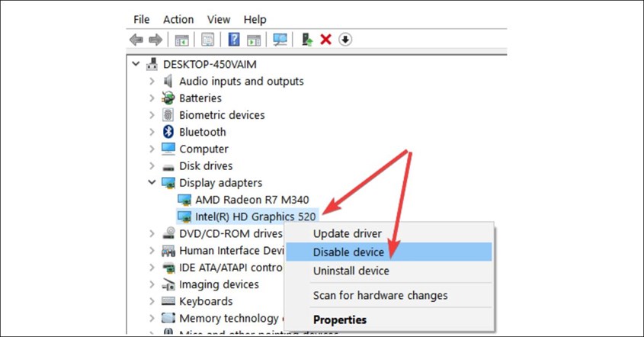Expand the Audio inputs and outputs category
This screenshot has height=337, width=644.
(x=152, y=82)
